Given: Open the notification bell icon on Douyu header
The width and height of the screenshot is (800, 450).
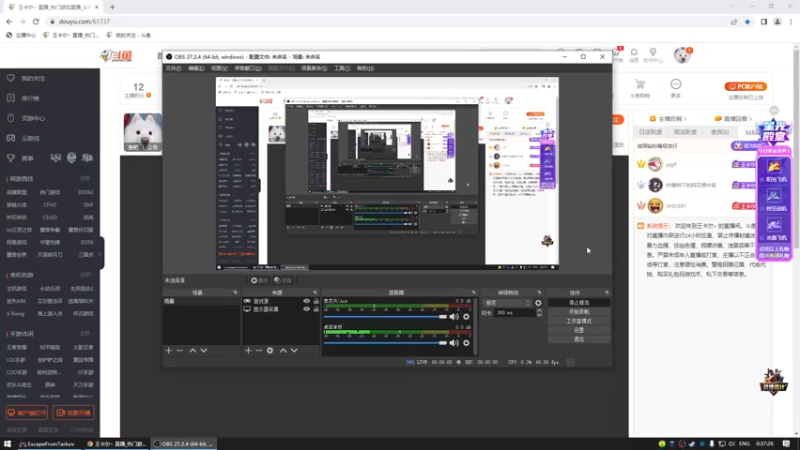Looking at the screenshot, I should pos(634,53).
